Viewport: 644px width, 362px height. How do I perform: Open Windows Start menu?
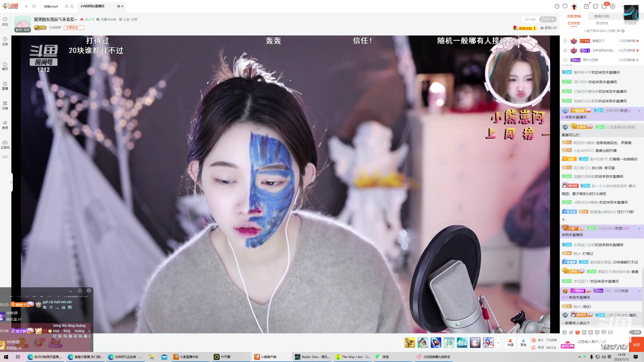pyautogui.click(x=6, y=357)
